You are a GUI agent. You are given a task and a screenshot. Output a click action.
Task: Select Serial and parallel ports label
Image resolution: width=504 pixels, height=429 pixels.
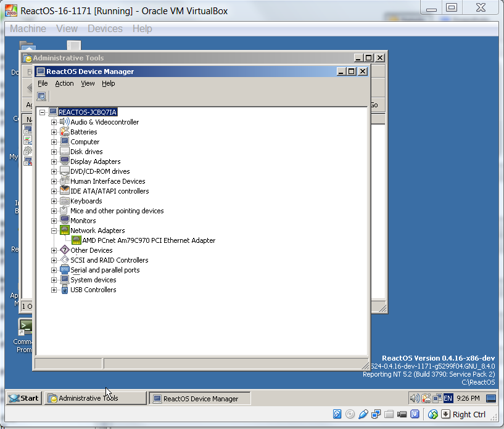coord(105,270)
